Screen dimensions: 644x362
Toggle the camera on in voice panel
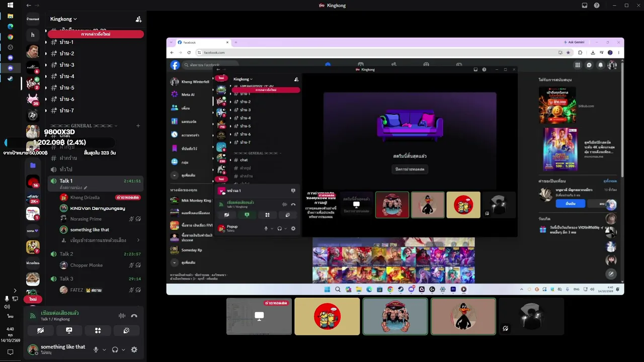pyautogui.click(x=40, y=330)
